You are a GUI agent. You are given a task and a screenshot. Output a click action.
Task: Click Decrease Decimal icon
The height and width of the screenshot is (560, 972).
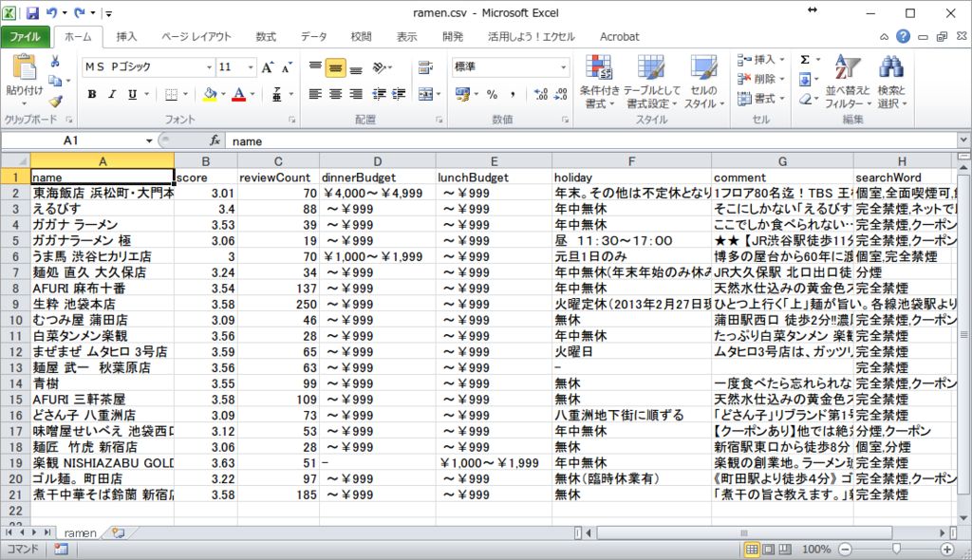pyautogui.click(x=561, y=94)
